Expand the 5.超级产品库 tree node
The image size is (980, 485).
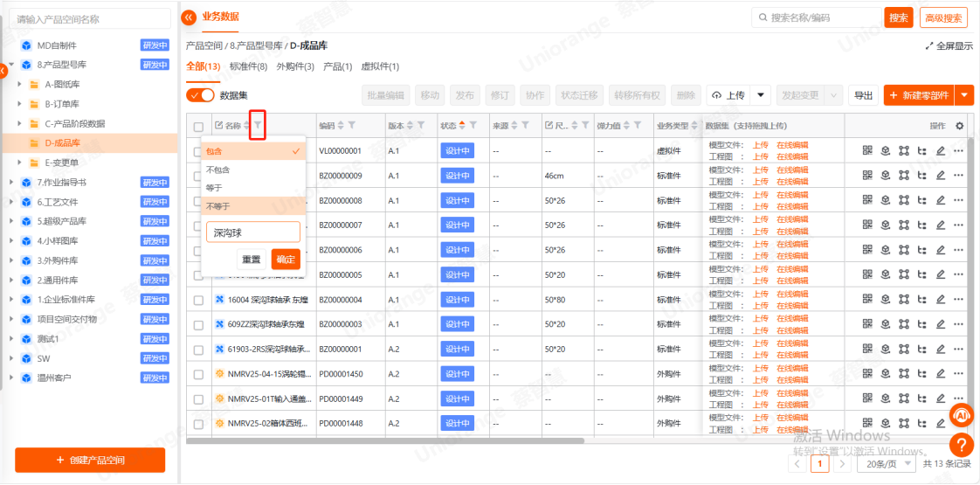point(11,221)
